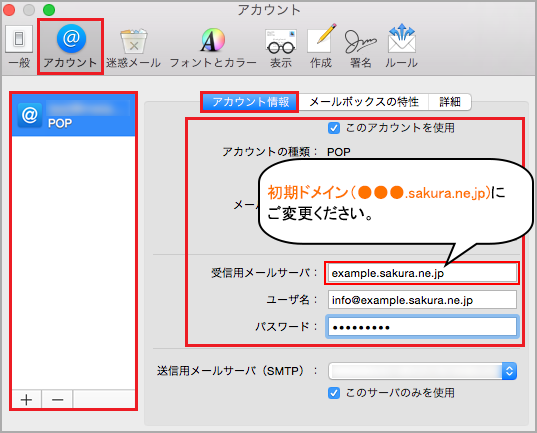Click the green zoom window button
Image resolution: width=537 pixels, height=433 pixels.
tap(49, 10)
